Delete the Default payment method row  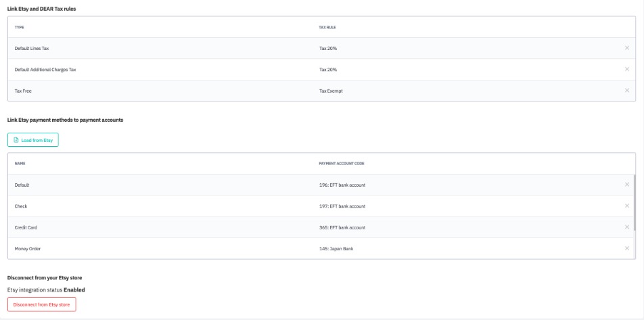click(x=626, y=185)
